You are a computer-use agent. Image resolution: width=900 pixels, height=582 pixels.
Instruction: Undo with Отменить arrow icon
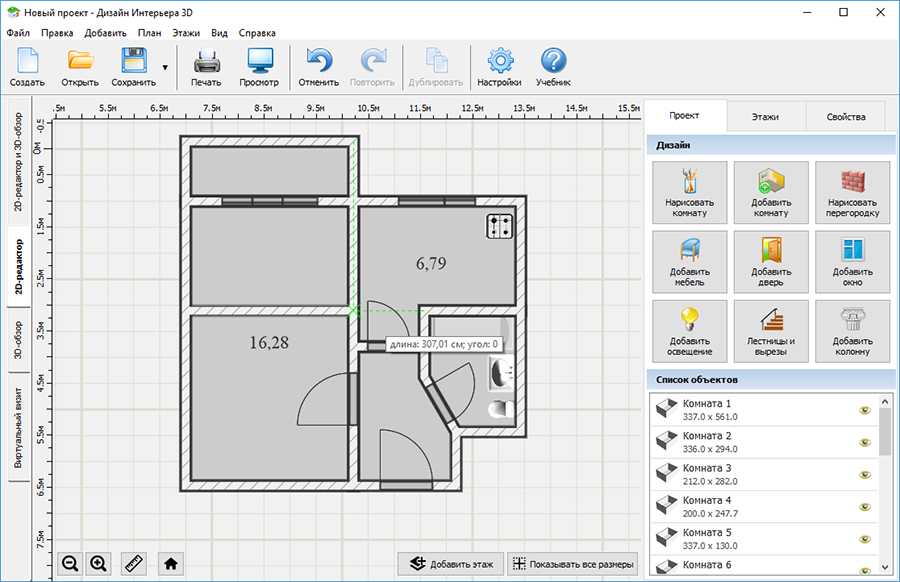[319, 67]
